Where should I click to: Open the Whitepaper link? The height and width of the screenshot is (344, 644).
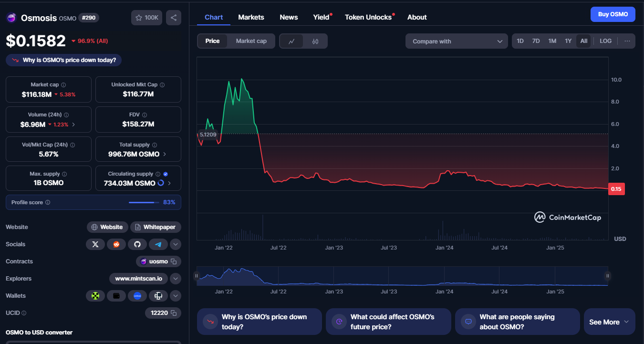156,227
